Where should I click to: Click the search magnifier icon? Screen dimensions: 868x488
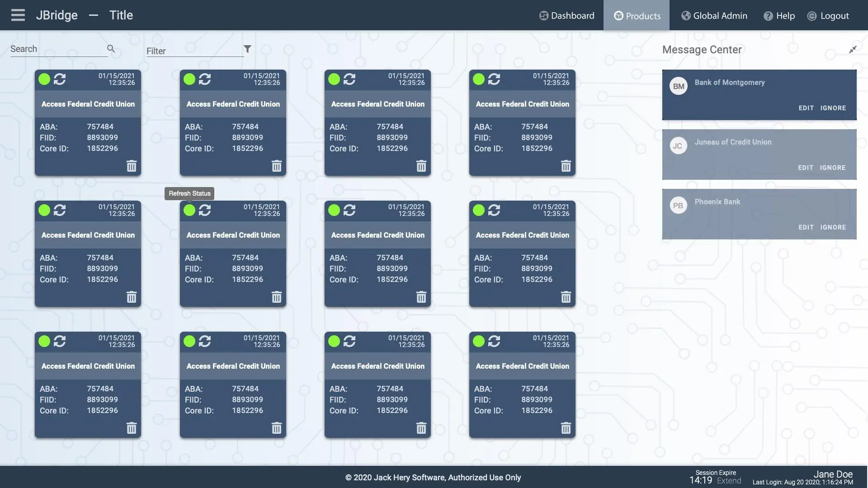[111, 49]
